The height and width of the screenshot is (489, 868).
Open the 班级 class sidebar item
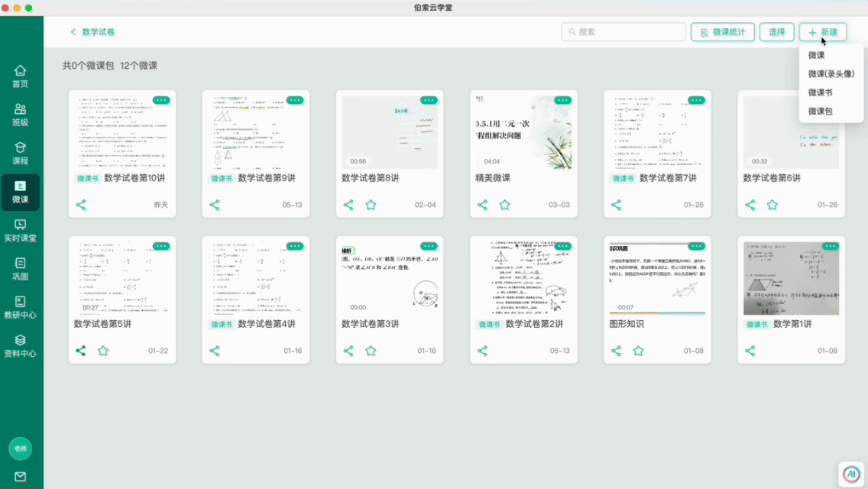[x=20, y=115]
